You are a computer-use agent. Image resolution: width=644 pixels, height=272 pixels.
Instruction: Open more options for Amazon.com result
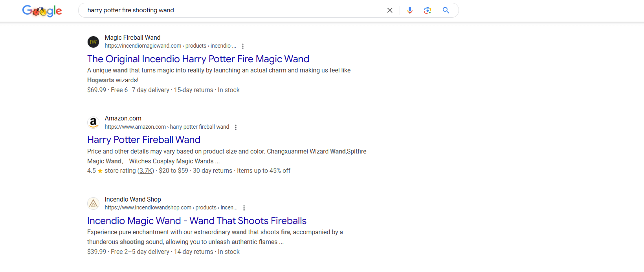(236, 127)
